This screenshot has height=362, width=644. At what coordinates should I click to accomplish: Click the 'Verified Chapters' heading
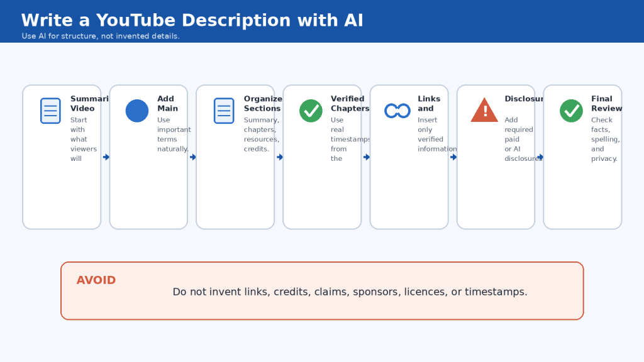click(x=350, y=104)
